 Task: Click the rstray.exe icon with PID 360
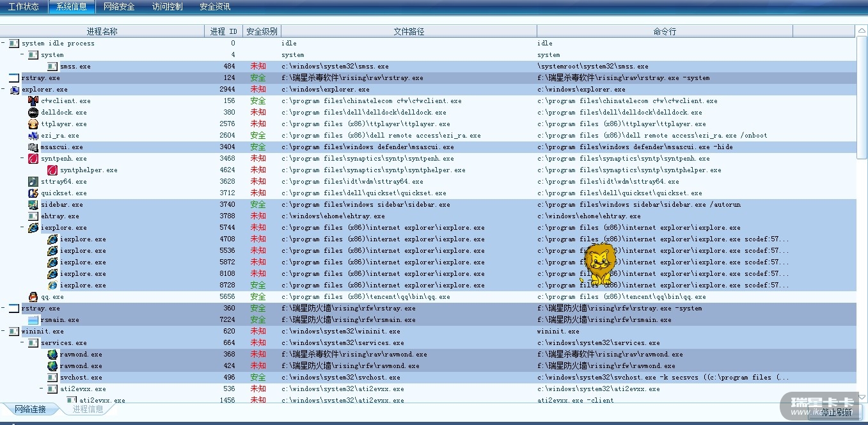(14, 309)
